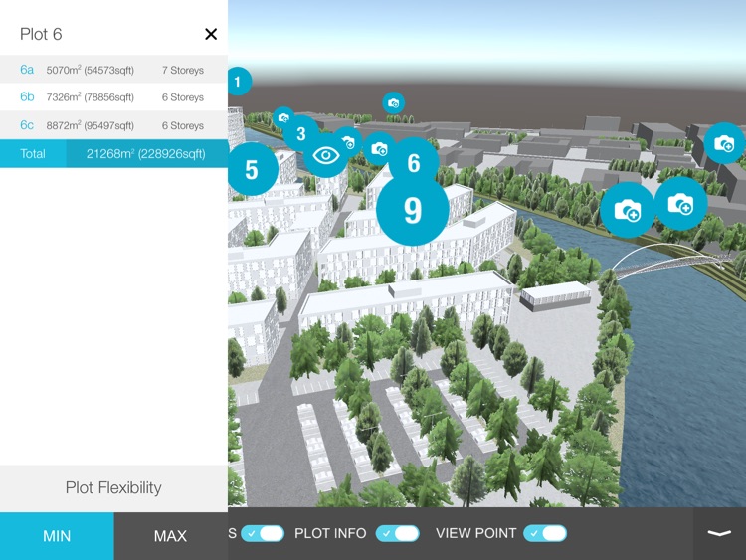This screenshot has height=560, width=746.
Task: Open small camera viewpoint near horizon
Action: tap(394, 102)
